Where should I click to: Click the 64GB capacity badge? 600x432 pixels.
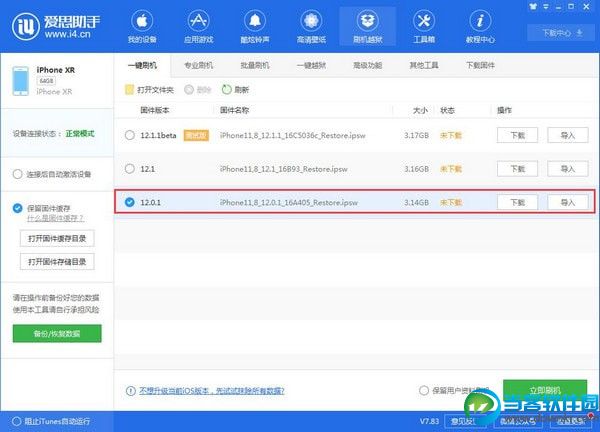46,81
